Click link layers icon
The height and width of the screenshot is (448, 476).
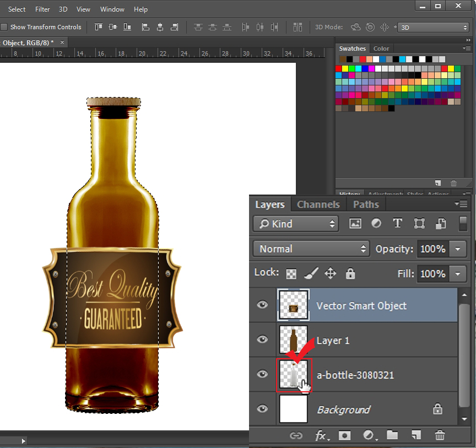pyautogui.click(x=296, y=436)
